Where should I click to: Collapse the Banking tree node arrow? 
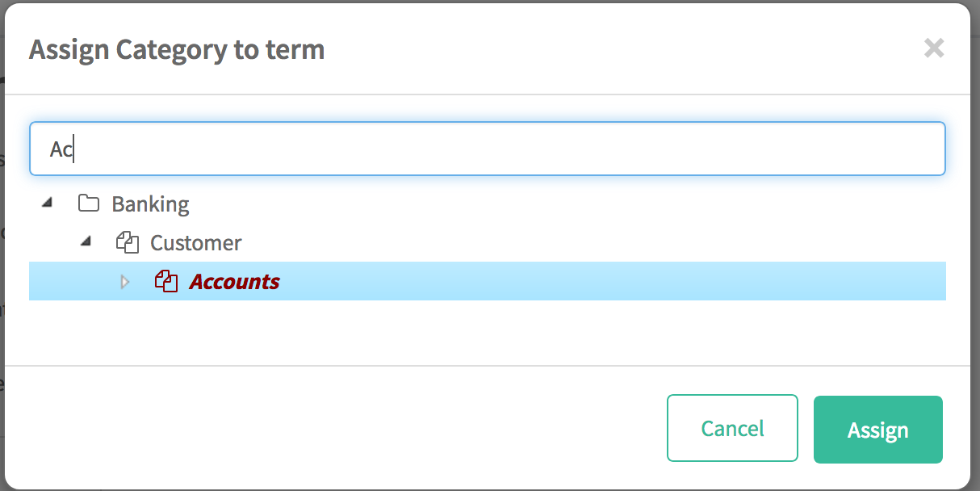pos(47,203)
